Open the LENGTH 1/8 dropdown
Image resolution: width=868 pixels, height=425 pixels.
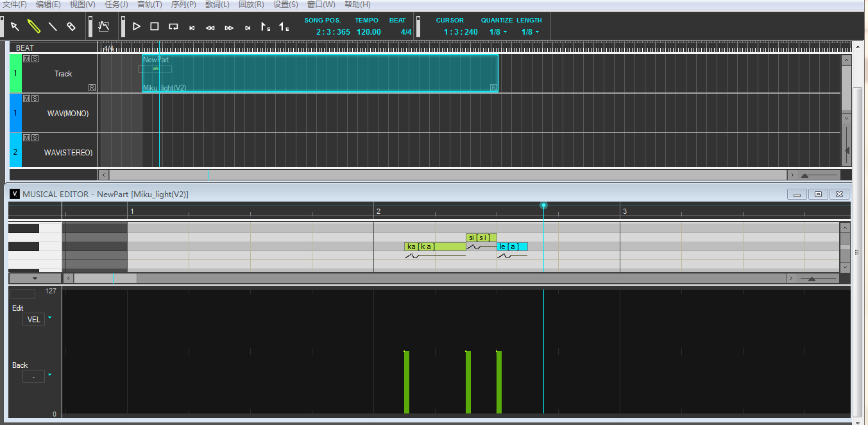pos(531,32)
